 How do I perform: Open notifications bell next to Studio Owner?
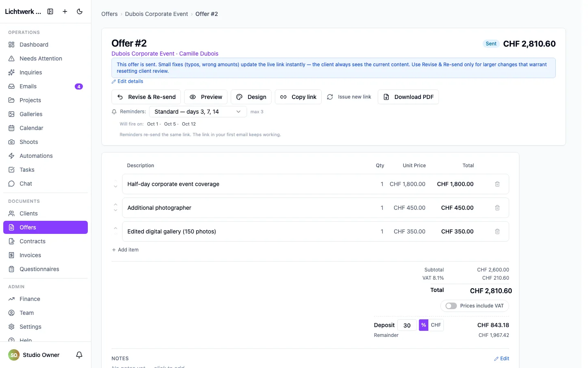click(x=79, y=355)
